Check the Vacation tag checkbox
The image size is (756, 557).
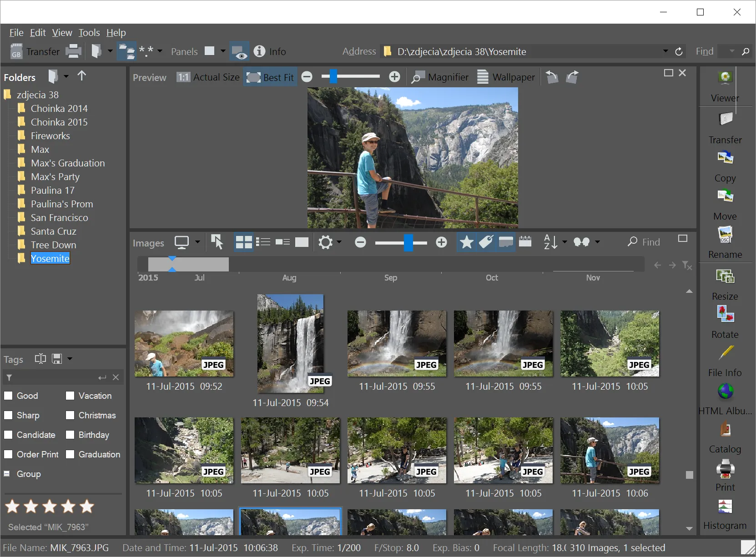[x=70, y=396]
